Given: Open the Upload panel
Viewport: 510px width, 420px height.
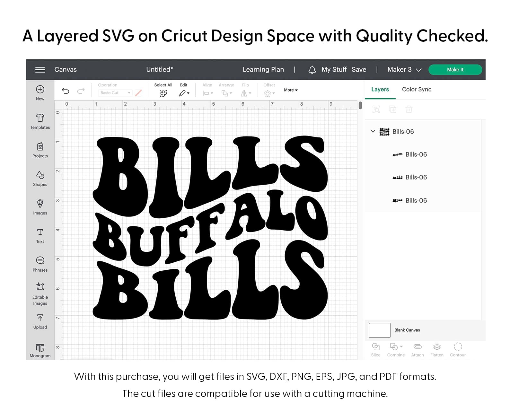Looking at the screenshot, I should tap(40, 321).
